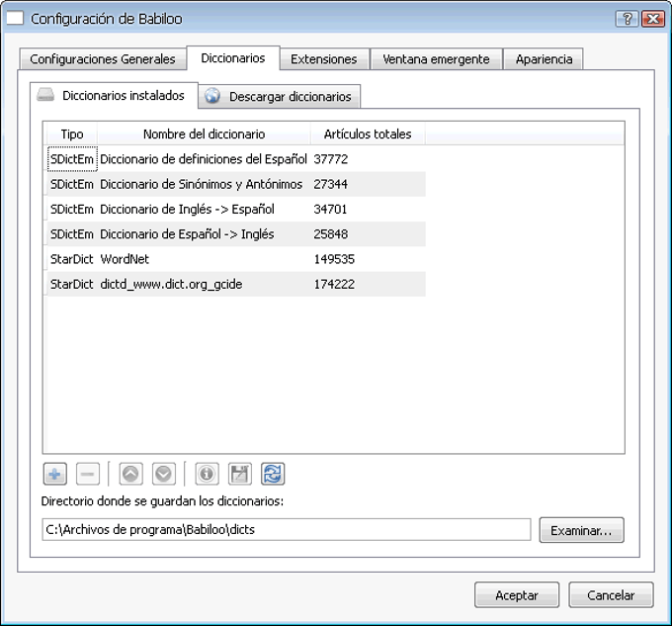Open the Ventana emergente tab
Screen dimensions: 672x626
[x=436, y=59]
